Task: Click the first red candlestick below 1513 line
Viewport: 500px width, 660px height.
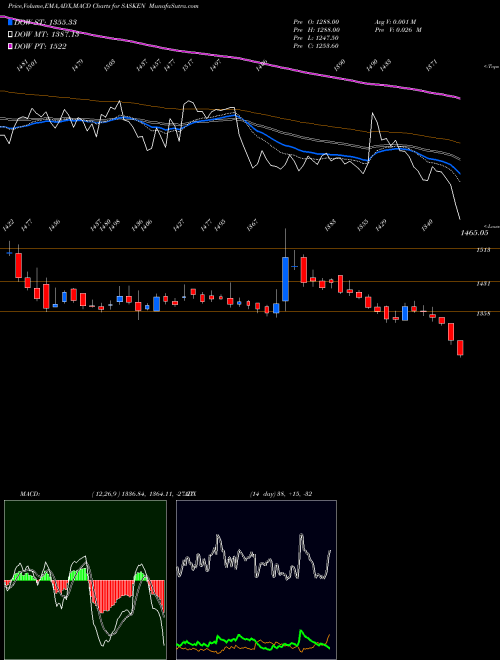Action: click(19, 265)
